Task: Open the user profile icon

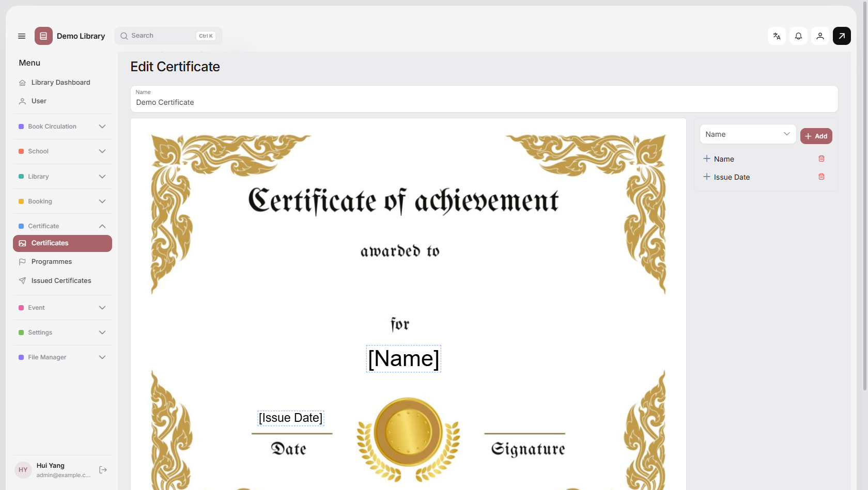Action: click(820, 36)
